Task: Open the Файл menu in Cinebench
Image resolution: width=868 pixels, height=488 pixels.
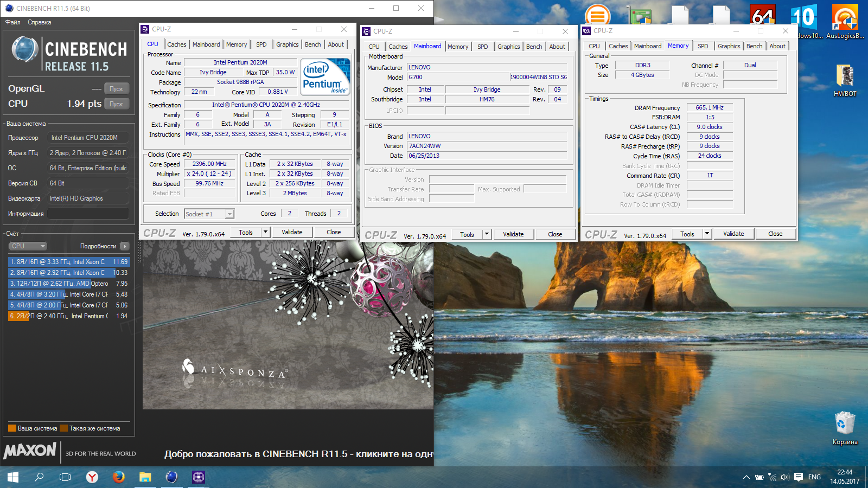Action: click(x=13, y=22)
